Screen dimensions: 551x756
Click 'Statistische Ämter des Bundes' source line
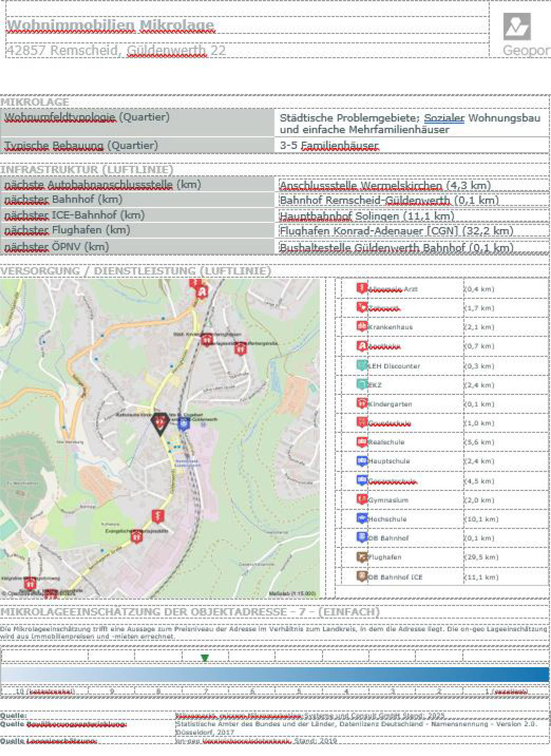[x=356, y=727]
